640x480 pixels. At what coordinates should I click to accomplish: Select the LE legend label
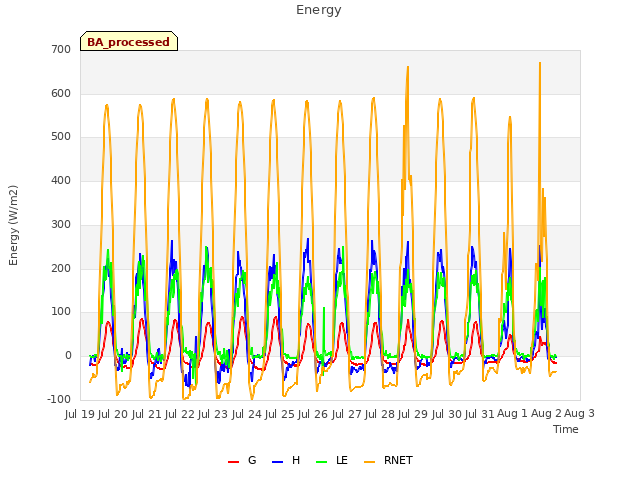coord(342,460)
